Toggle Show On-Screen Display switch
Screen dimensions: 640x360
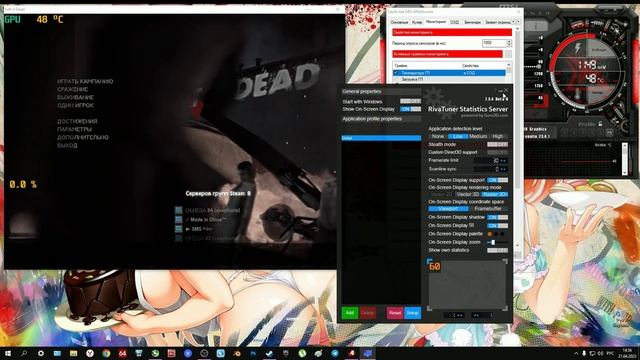[410, 109]
